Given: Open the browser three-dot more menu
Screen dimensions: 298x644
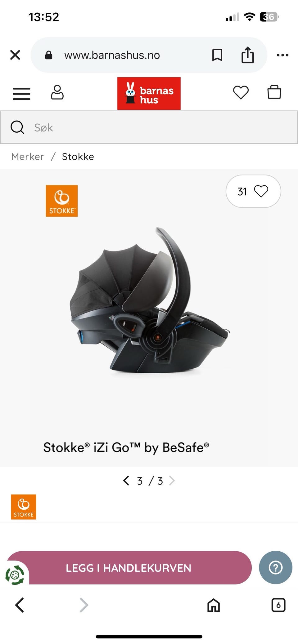Looking at the screenshot, I should pos(282,55).
